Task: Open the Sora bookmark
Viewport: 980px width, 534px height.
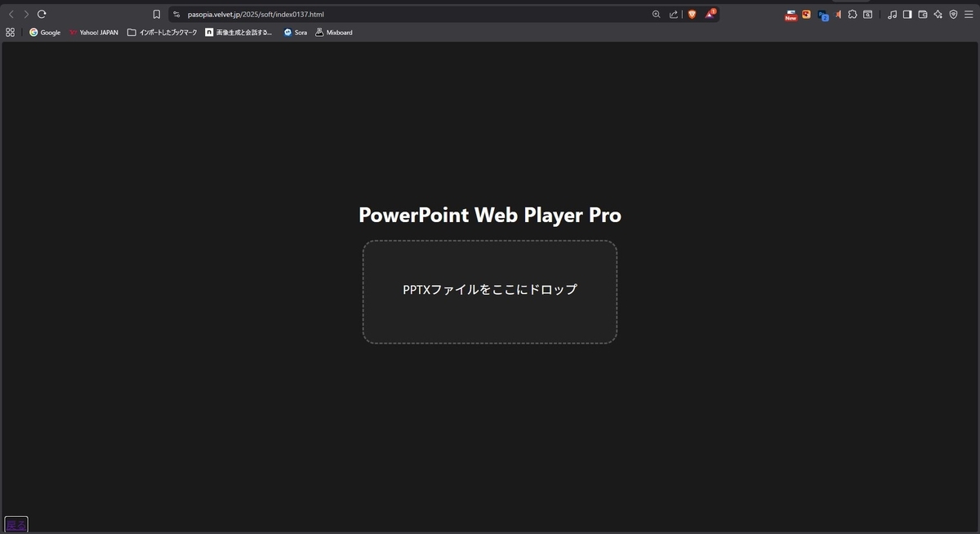Action: (296, 33)
